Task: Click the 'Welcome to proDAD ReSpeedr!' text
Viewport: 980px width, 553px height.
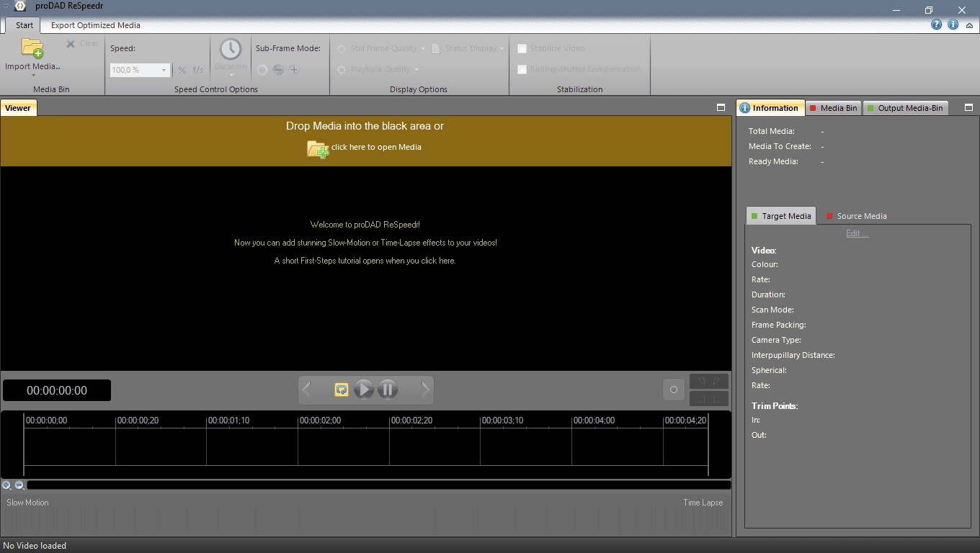Action: (x=365, y=225)
